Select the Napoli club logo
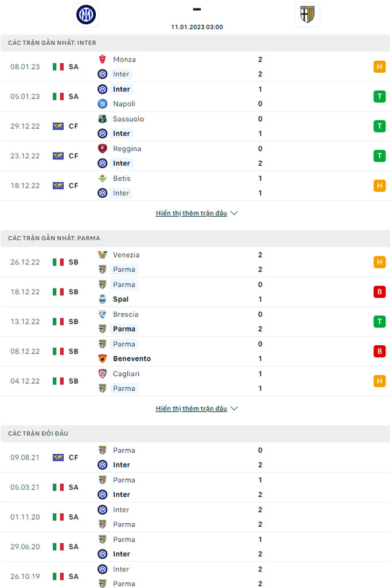The image size is (390, 588). tap(102, 103)
